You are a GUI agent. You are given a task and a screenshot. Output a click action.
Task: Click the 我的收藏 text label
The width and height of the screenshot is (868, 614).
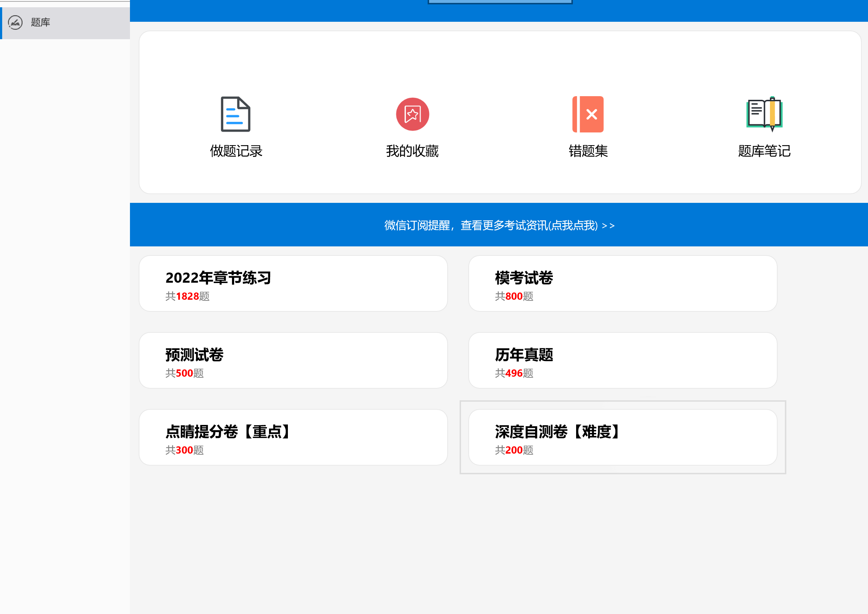pyautogui.click(x=412, y=151)
